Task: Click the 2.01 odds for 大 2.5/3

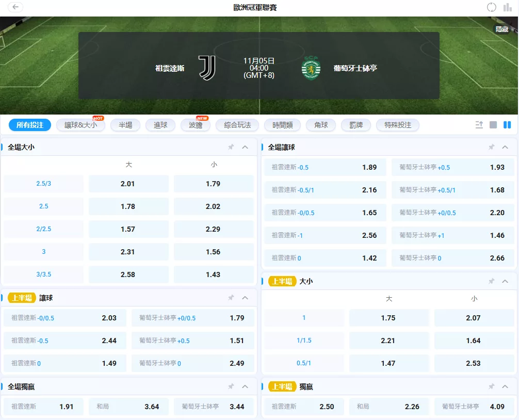Action: tap(128, 184)
